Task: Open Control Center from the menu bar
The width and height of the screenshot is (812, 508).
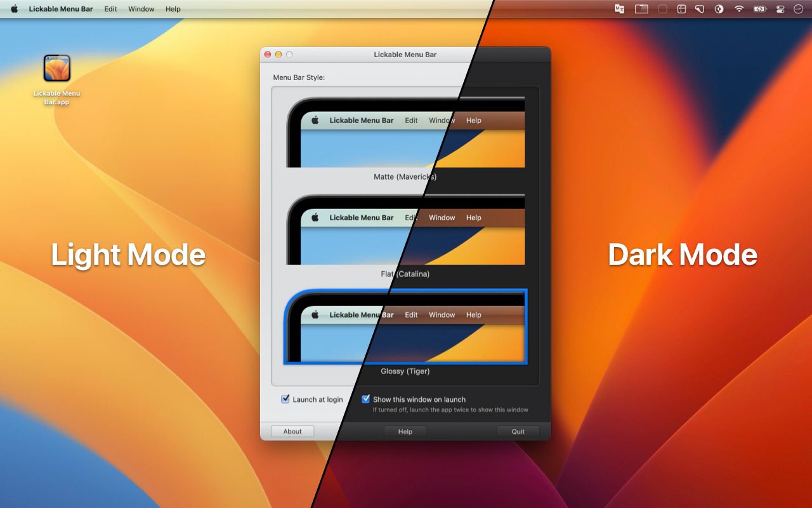Action: [780, 9]
